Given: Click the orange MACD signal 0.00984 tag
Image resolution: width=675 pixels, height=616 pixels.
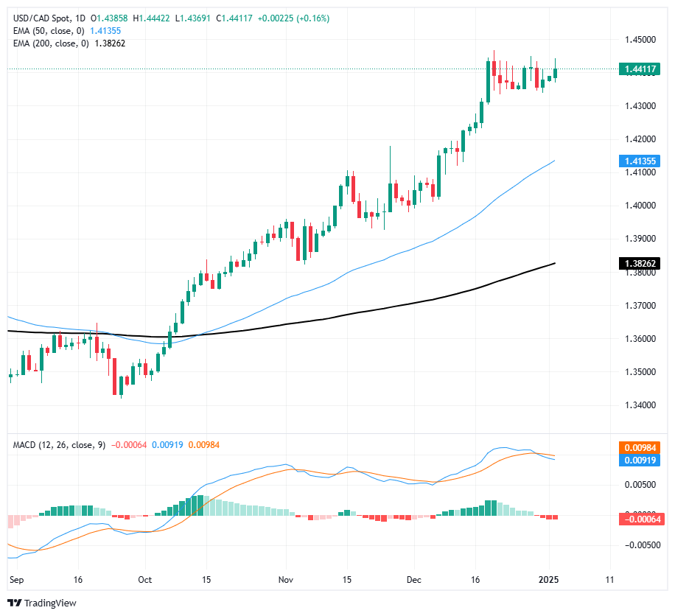Looking at the screenshot, I should click(x=640, y=448).
